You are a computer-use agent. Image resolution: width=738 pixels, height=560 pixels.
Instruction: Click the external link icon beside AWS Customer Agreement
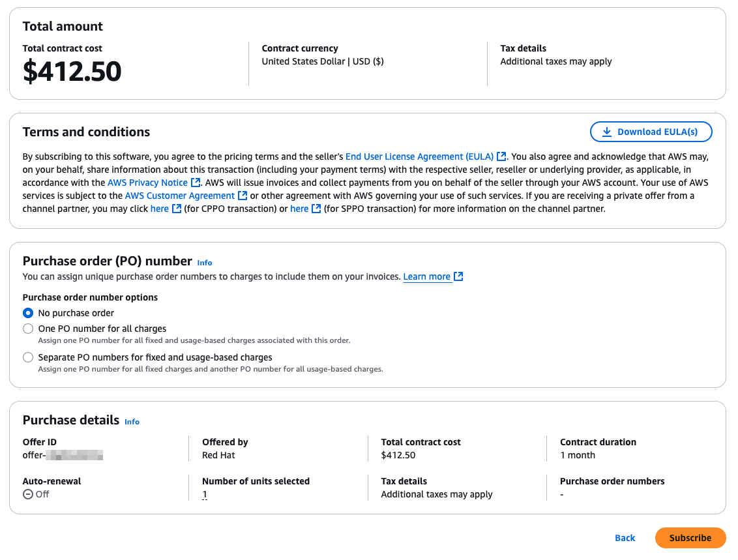243,196
